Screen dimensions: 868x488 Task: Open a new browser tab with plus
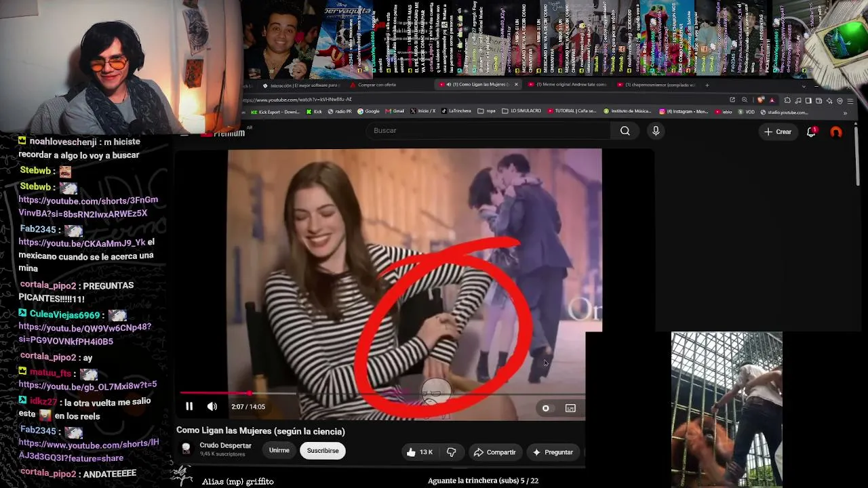pyautogui.click(x=707, y=85)
